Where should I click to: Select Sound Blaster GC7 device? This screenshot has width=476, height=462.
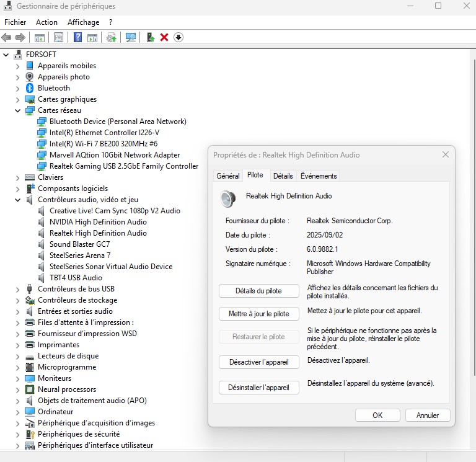(x=79, y=244)
